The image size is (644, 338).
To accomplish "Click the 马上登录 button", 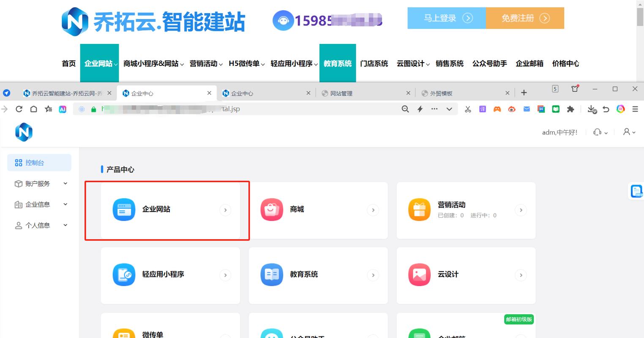I will pos(446,19).
